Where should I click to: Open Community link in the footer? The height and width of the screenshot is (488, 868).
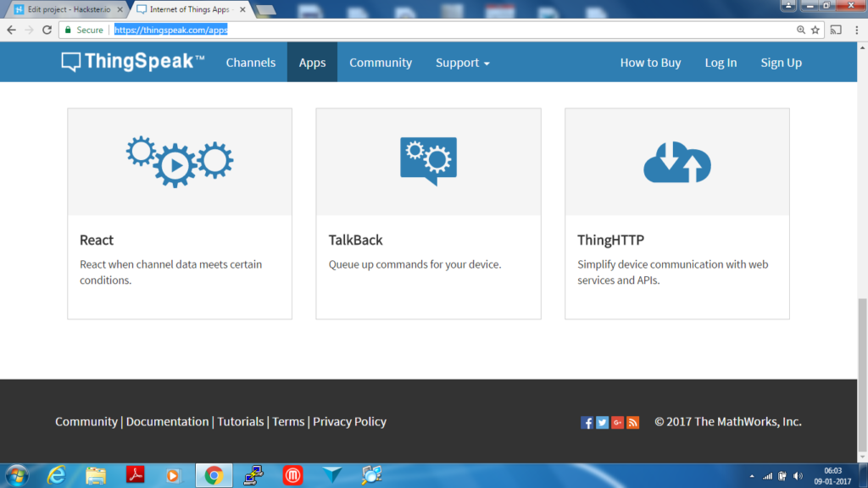[x=86, y=422]
